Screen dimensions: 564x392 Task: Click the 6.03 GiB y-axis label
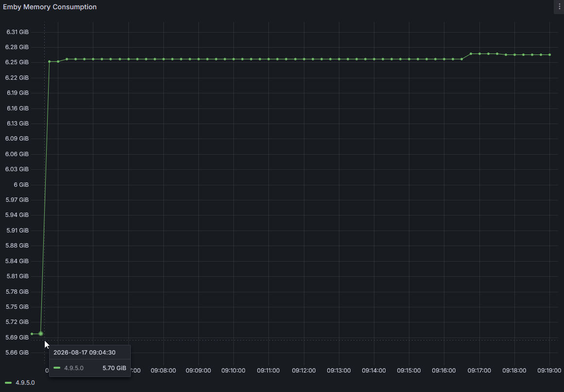[x=17, y=169]
